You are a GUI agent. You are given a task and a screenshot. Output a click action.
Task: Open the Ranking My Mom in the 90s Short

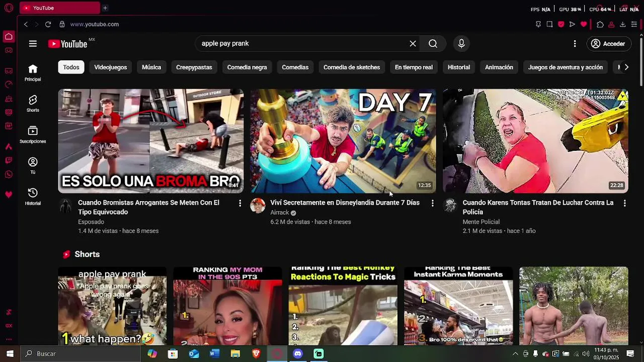227,306
